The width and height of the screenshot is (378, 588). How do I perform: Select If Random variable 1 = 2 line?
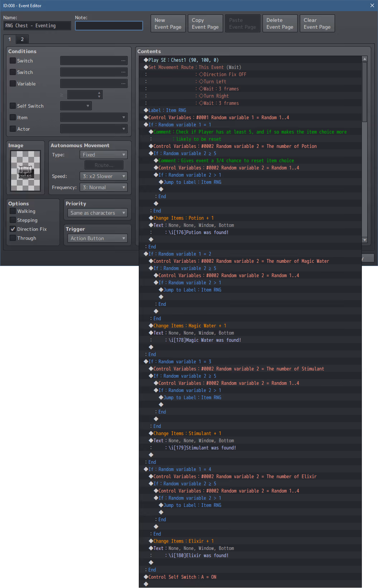251,254
